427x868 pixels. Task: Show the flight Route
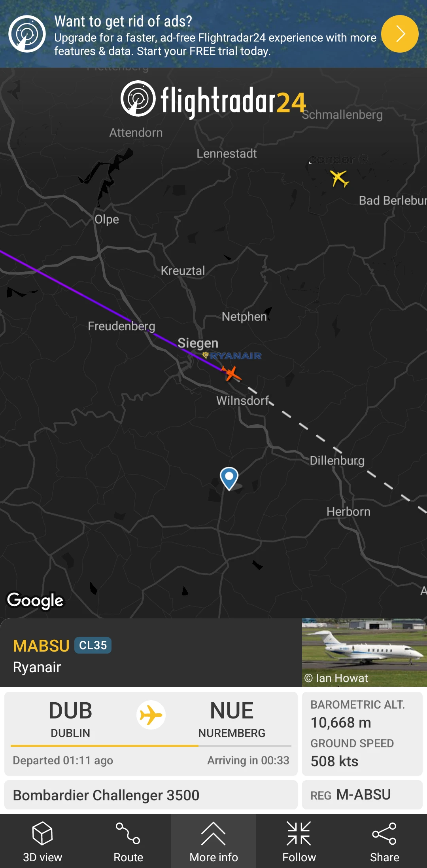128,841
